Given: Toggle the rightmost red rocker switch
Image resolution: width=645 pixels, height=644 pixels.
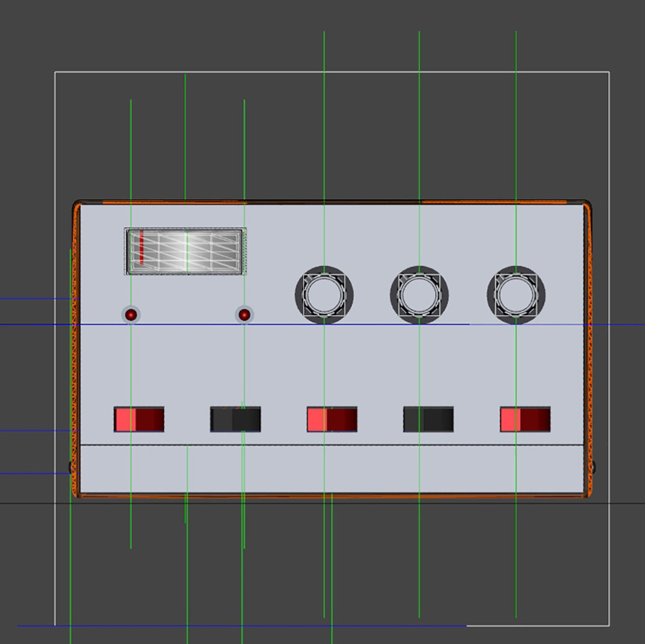Looking at the screenshot, I should point(525,419).
